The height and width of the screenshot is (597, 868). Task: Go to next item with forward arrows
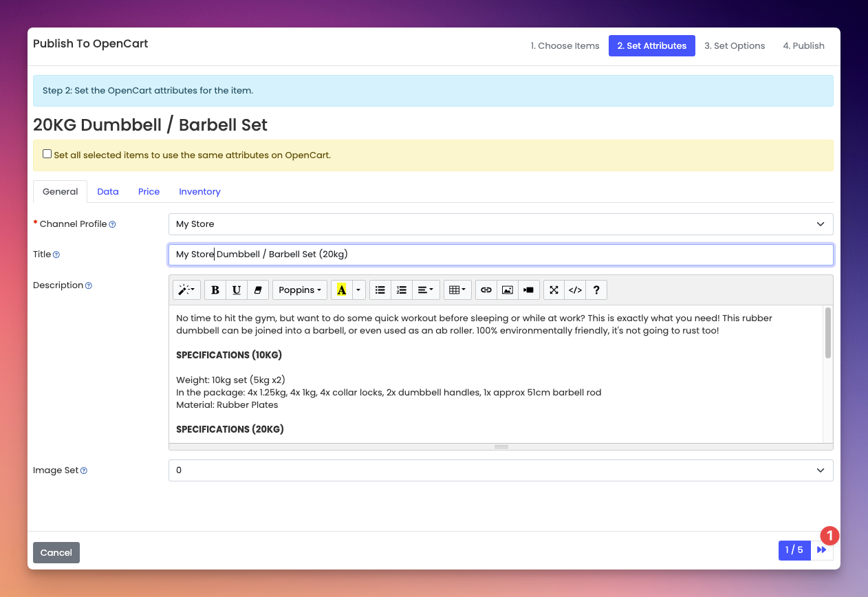822,550
